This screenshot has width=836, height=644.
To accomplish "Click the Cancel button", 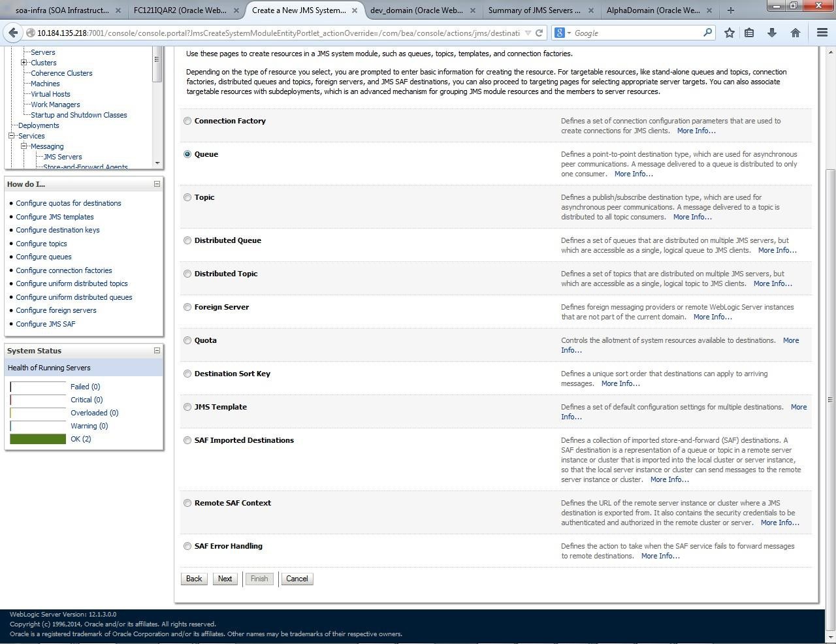I will pos(297,579).
